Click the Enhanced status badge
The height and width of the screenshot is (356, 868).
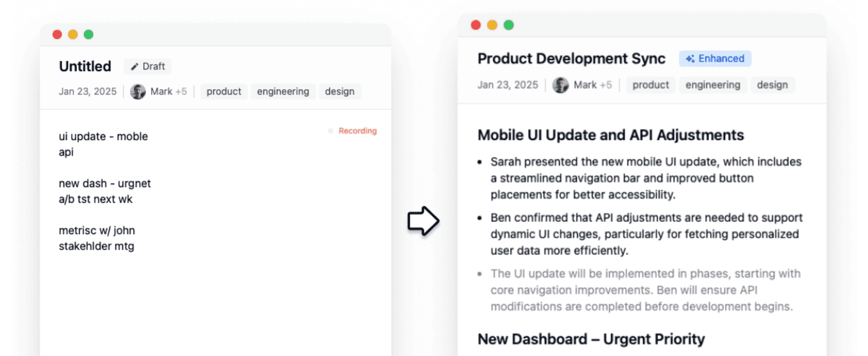click(715, 59)
